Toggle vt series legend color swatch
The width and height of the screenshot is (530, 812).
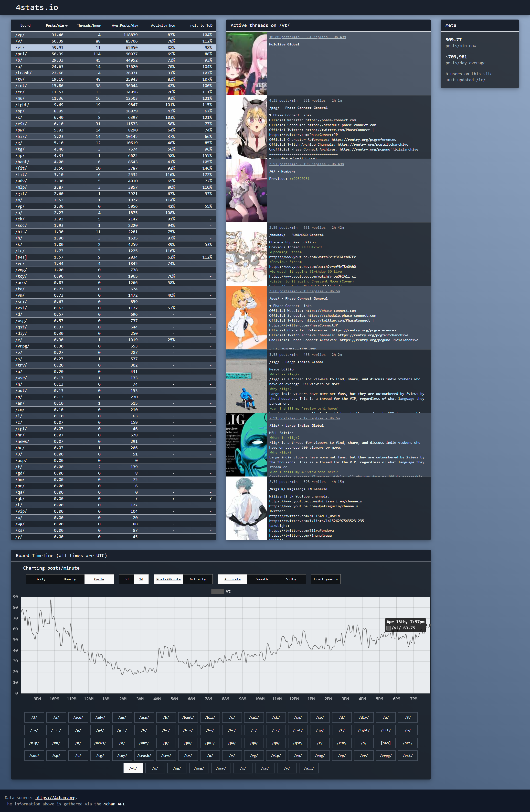pyautogui.click(x=217, y=591)
